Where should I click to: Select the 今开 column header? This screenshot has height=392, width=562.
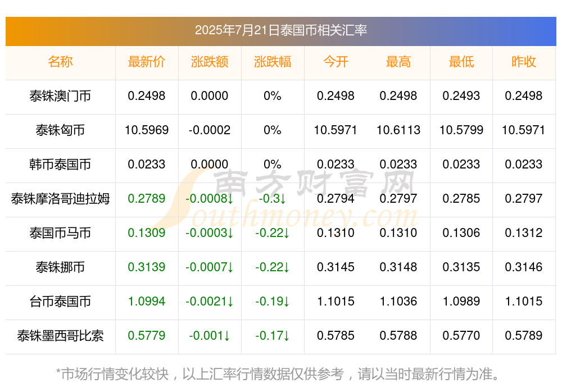[x=336, y=62]
